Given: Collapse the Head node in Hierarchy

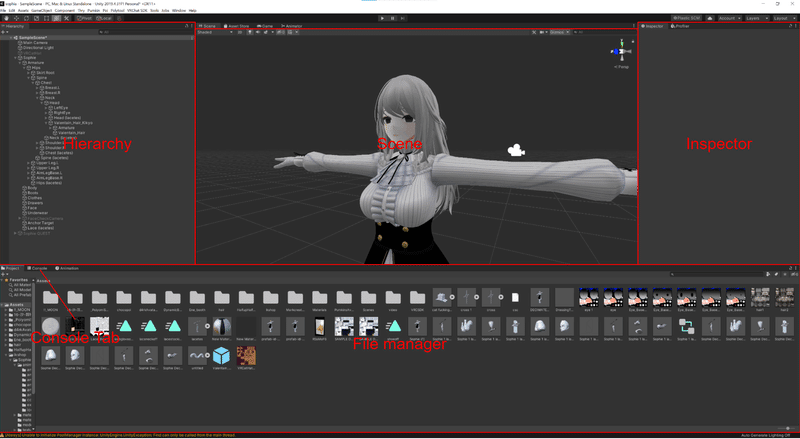Looking at the screenshot, I should tap(41, 103).
